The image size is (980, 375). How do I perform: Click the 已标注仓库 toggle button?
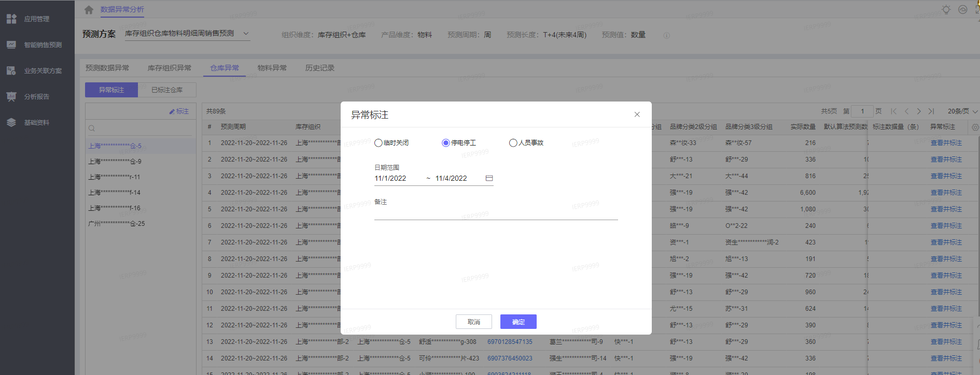tap(167, 90)
